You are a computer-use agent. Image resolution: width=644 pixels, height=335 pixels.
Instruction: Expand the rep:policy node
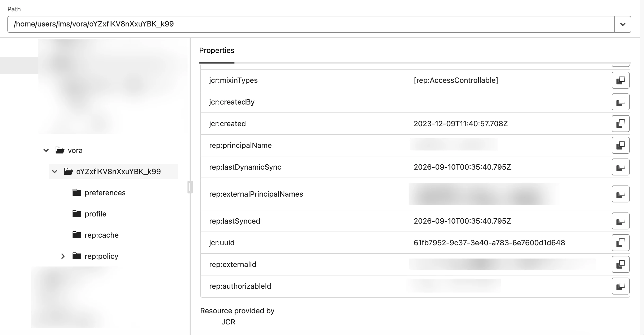pos(63,256)
